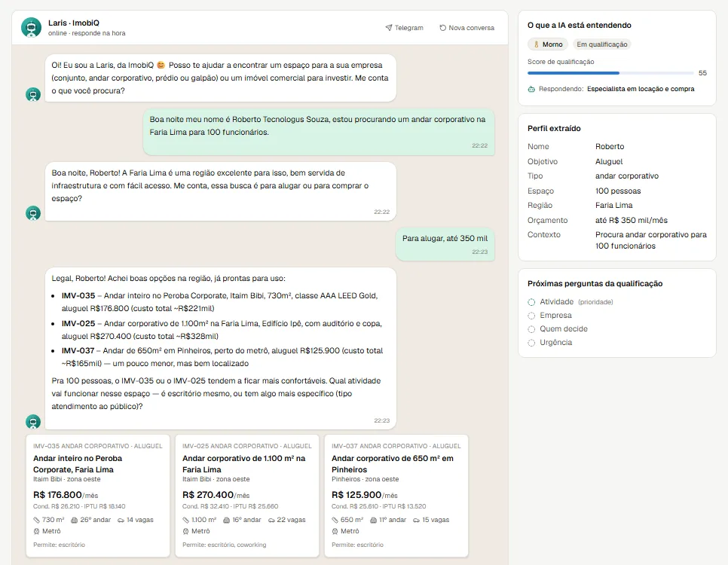
Task: Click the area tag icon beside 1.100 m²
Action: 185,520
